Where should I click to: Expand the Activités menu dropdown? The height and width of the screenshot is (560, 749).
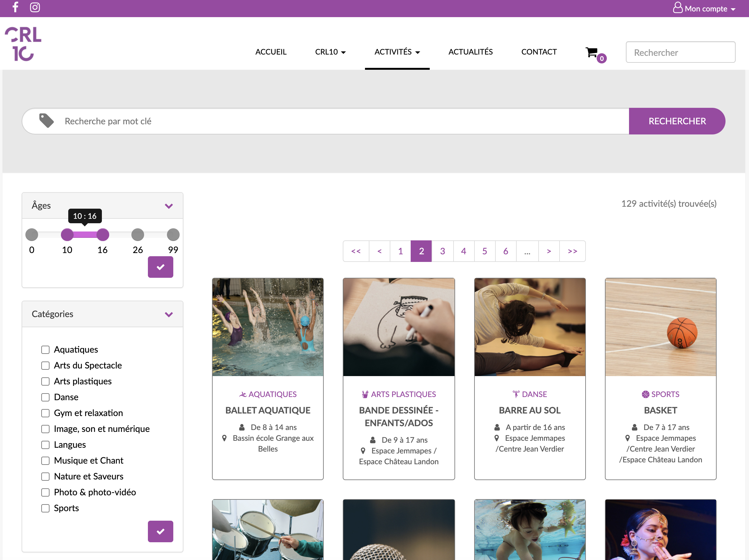pos(397,52)
